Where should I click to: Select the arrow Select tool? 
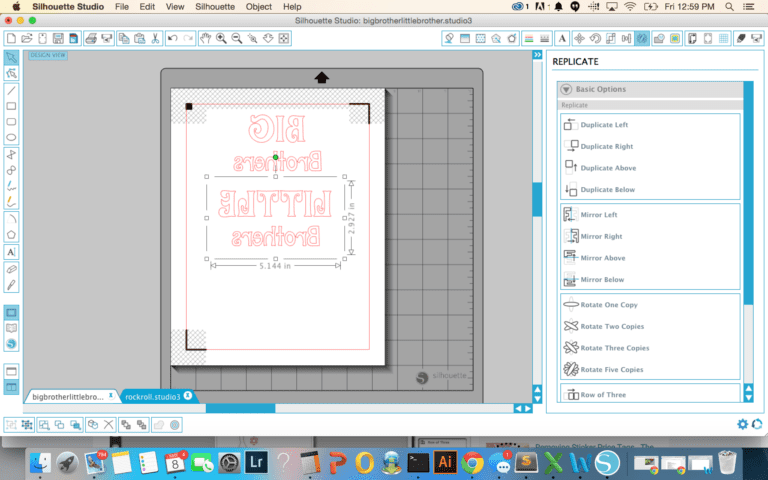11,58
